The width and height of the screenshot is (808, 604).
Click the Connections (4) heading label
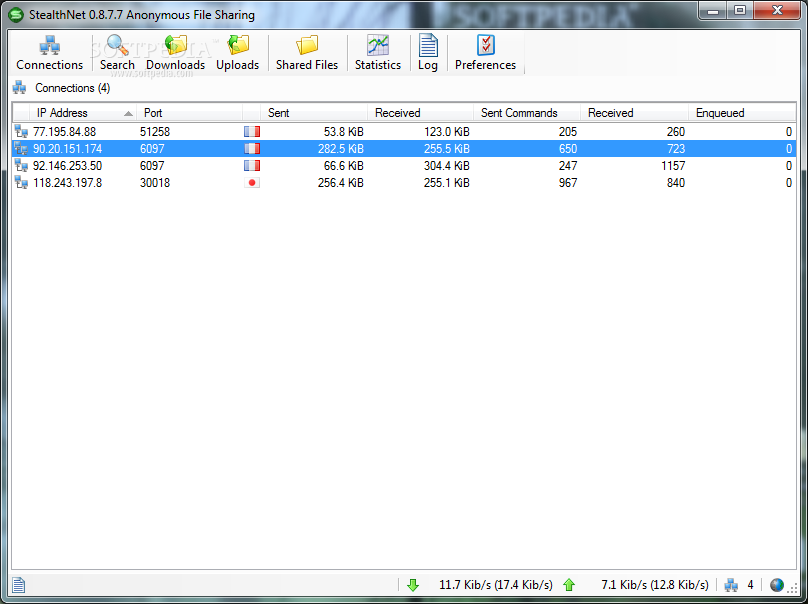73,88
